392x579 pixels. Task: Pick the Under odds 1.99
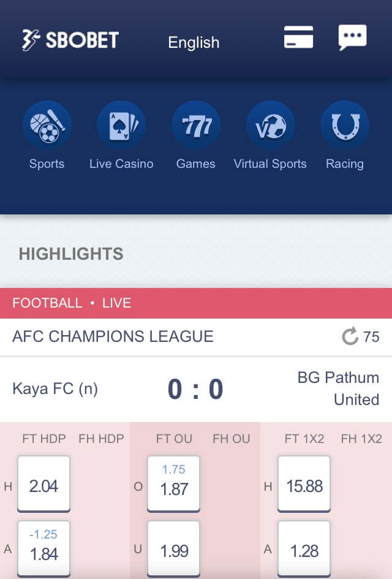coord(174,549)
